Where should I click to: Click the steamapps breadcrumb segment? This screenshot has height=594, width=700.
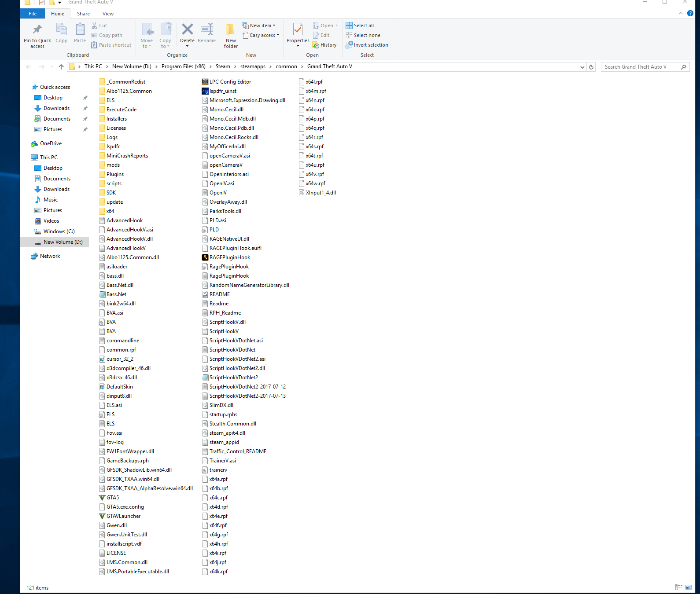click(253, 67)
